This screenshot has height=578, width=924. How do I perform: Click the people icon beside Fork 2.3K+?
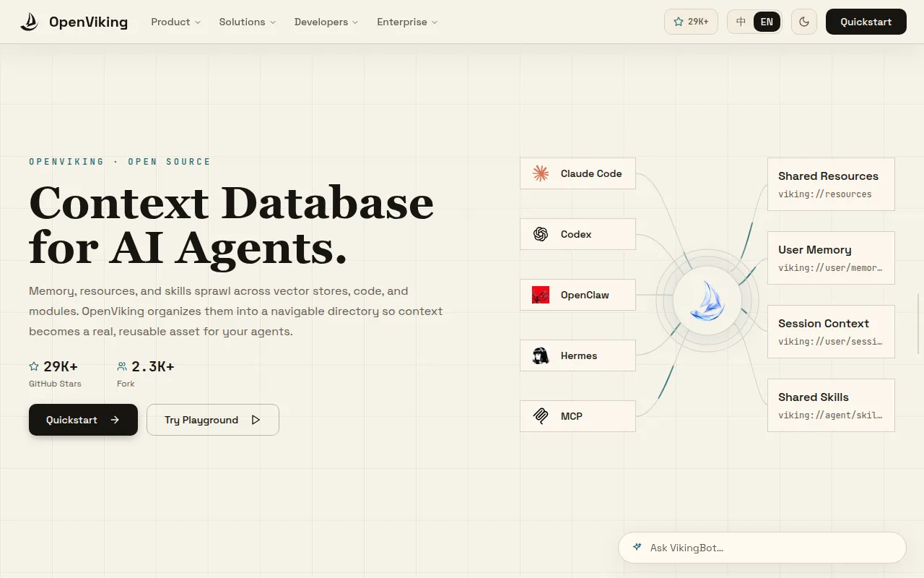point(122,366)
